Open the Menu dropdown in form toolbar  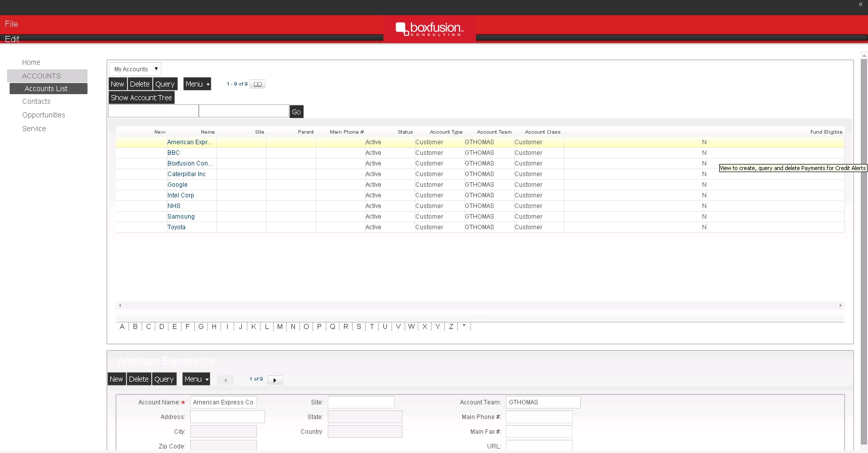coord(196,379)
